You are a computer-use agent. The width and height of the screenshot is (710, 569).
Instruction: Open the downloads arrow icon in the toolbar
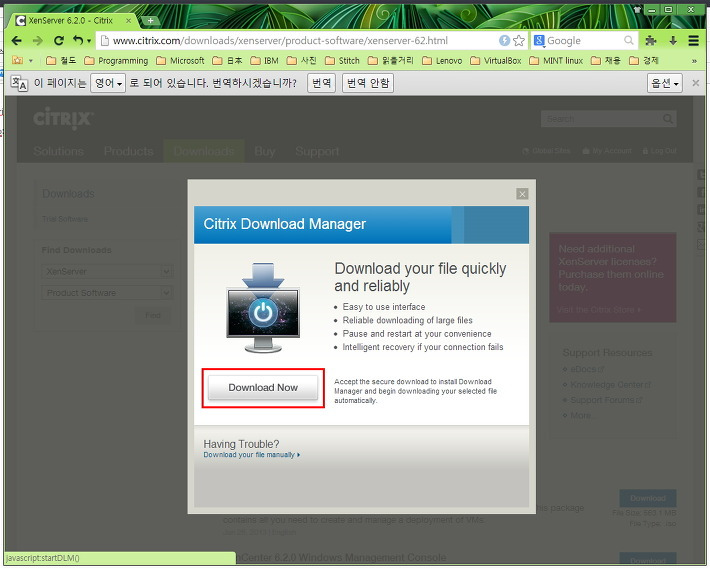coord(673,41)
